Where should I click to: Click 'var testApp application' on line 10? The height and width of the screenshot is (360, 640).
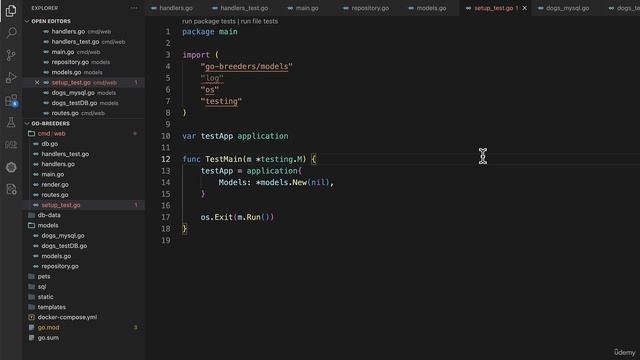tap(235, 136)
